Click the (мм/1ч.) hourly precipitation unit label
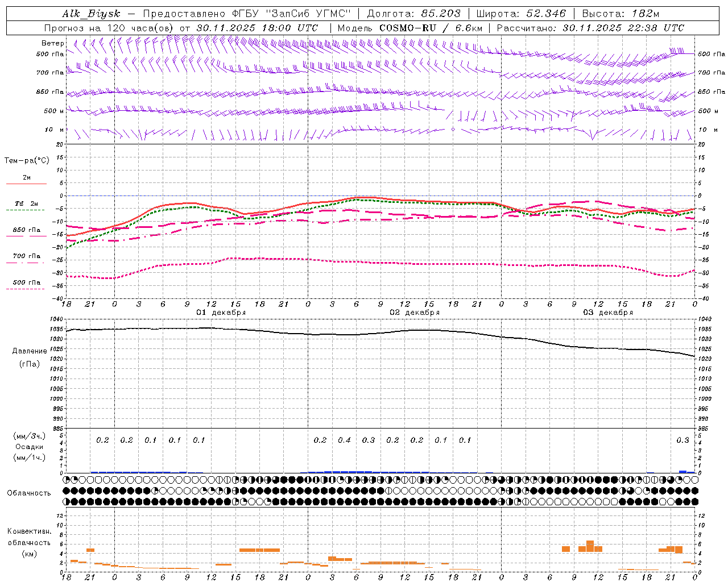728x582 pixels. click(x=30, y=458)
